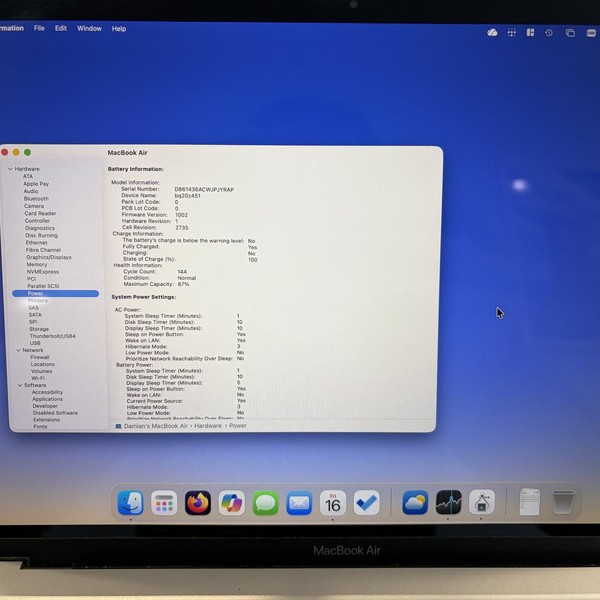Click Damian's MacBook Air in path bar
The height and width of the screenshot is (600, 600).
pyautogui.click(x=156, y=426)
